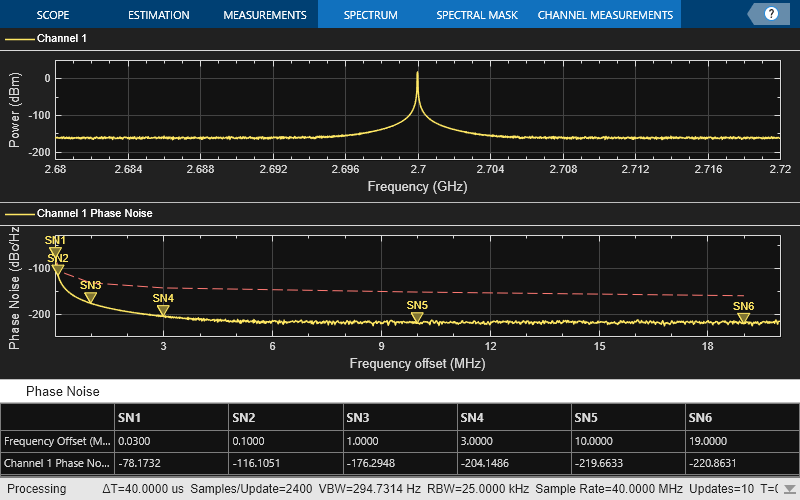Click the Phase Noise panel title
800x500 pixels.
pos(62,391)
